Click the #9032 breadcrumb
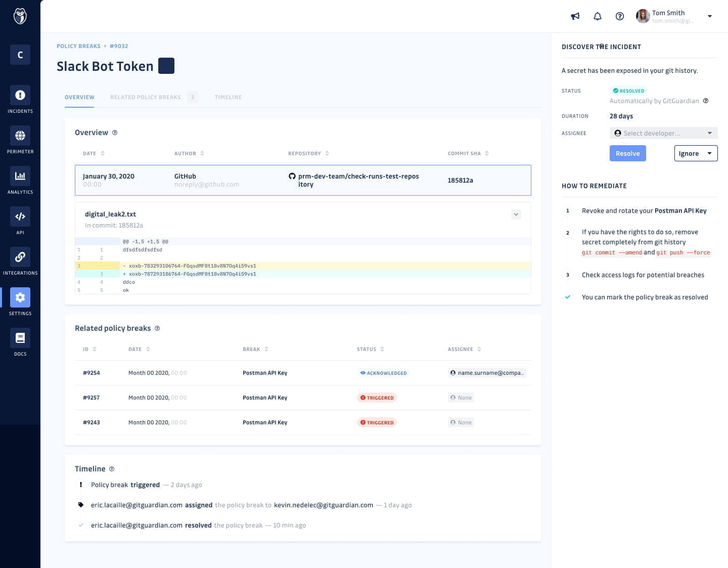The image size is (728, 568). 119,46
